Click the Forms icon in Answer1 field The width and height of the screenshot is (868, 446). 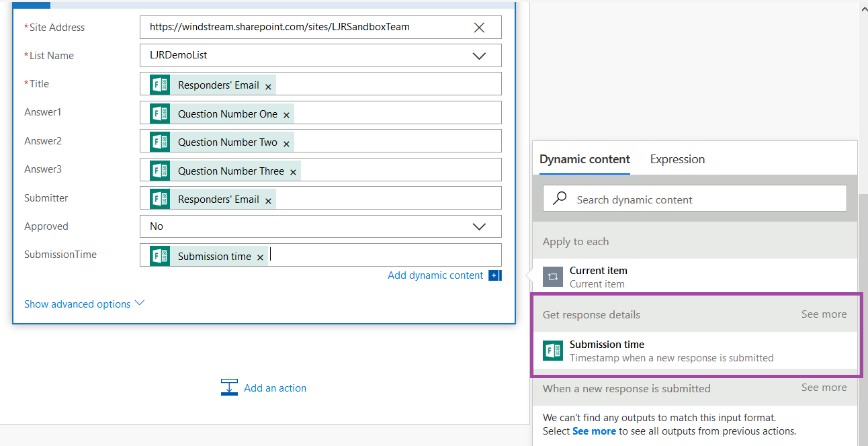click(160, 114)
